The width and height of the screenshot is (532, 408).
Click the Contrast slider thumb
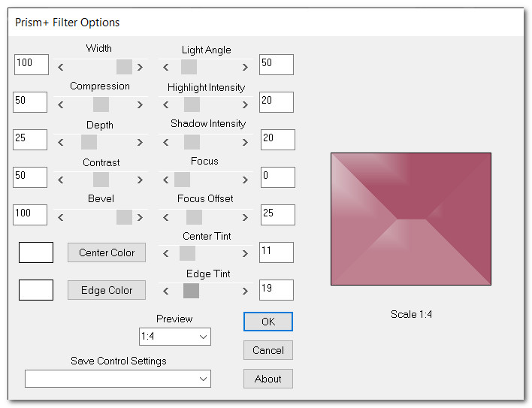point(101,180)
